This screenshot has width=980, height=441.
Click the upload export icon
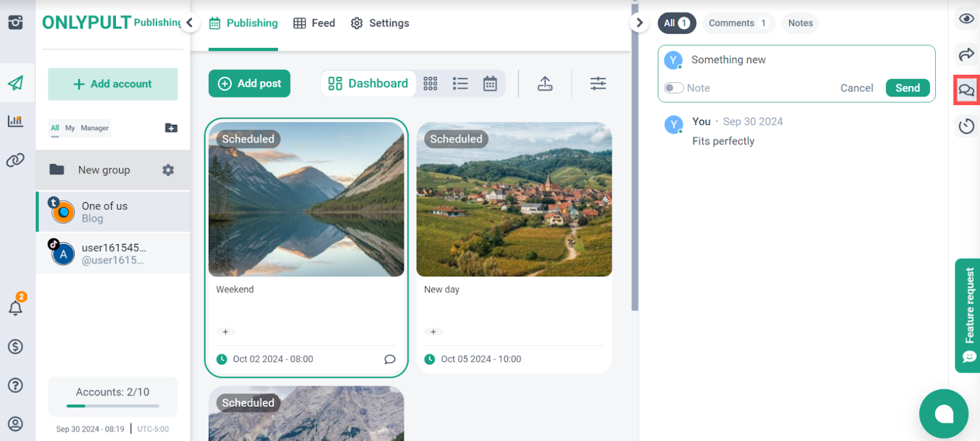[545, 84]
